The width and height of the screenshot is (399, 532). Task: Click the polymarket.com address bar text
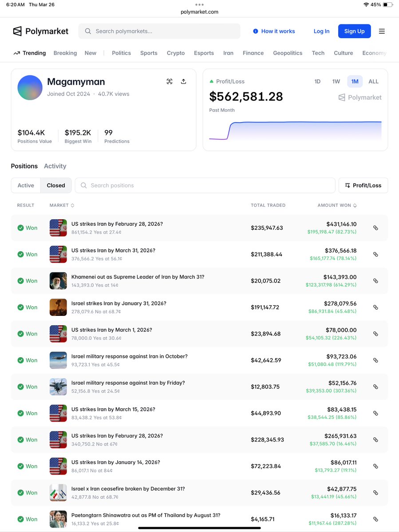tap(200, 12)
